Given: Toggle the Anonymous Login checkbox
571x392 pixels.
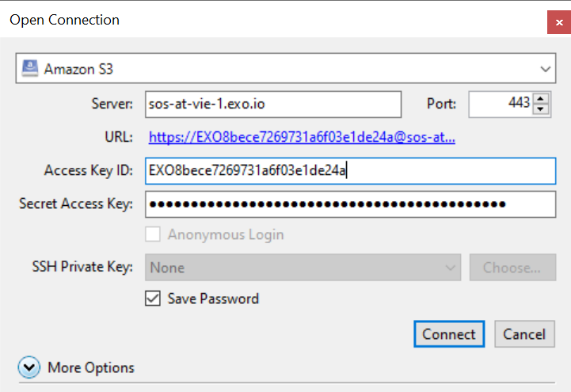Looking at the screenshot, I should coord(154,234).
